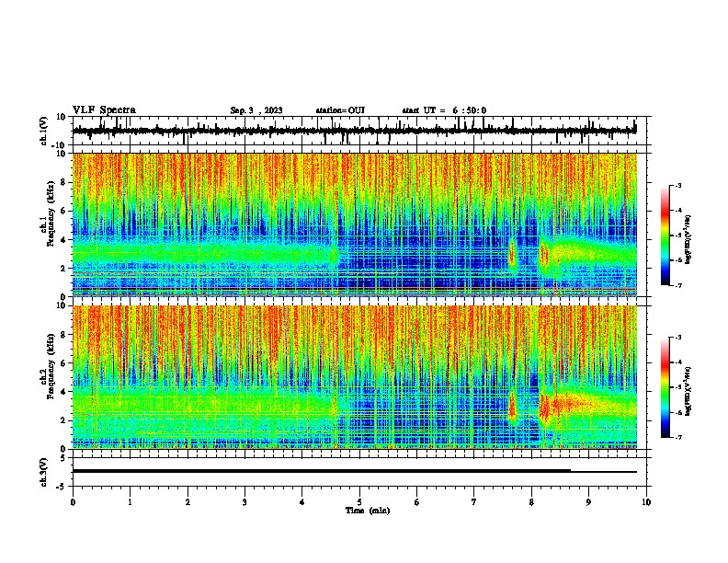Click the "ch.3(V)" axis label
728x563 pixels.
coord(43,472)
